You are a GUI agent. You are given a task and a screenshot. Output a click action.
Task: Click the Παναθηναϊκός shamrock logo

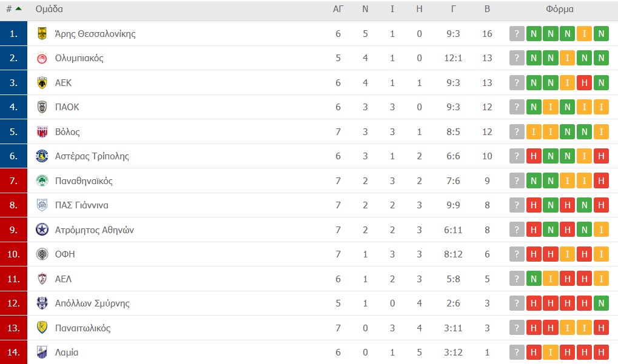(x=42, y=180)
